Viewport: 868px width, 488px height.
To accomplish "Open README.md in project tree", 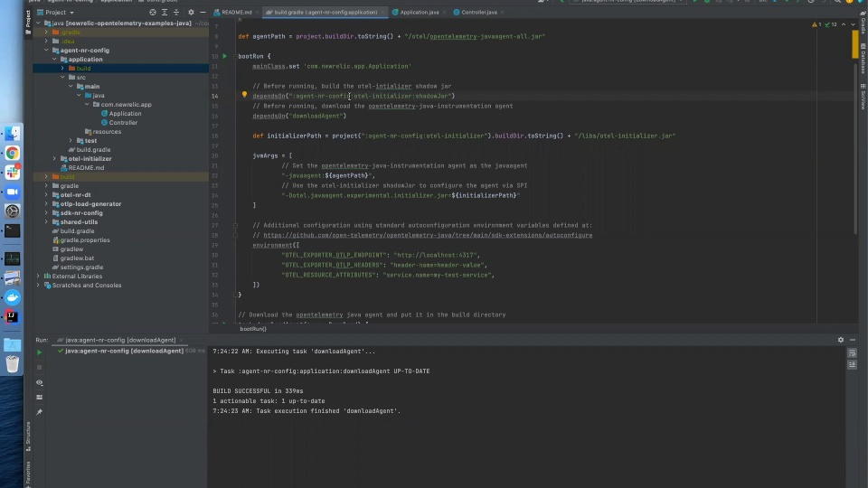I will (86, 168).
